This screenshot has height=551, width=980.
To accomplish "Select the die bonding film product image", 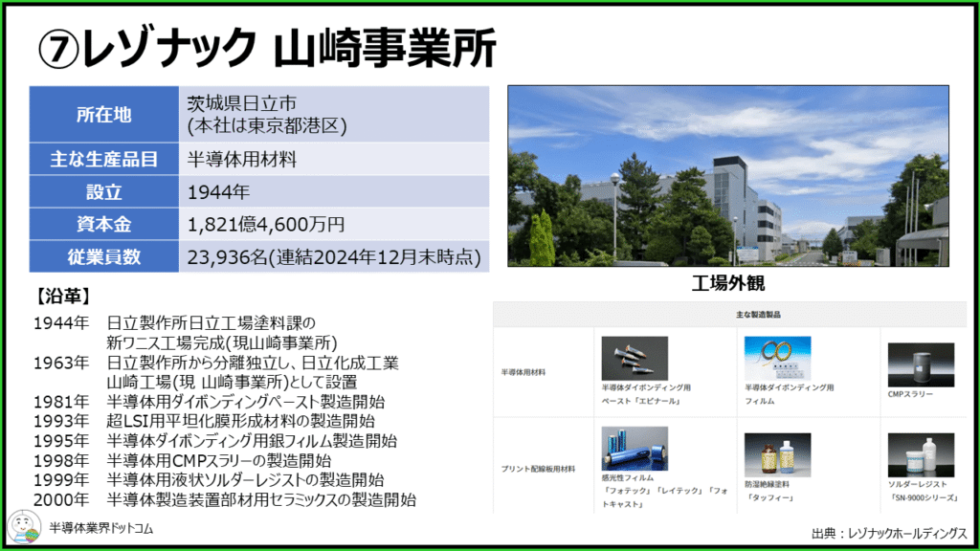I will (777, 359).
